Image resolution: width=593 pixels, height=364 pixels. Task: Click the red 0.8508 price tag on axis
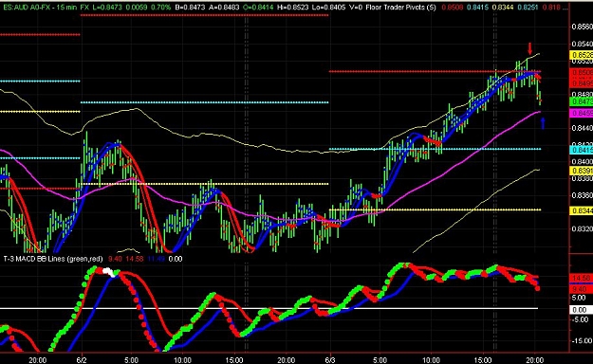582,72
